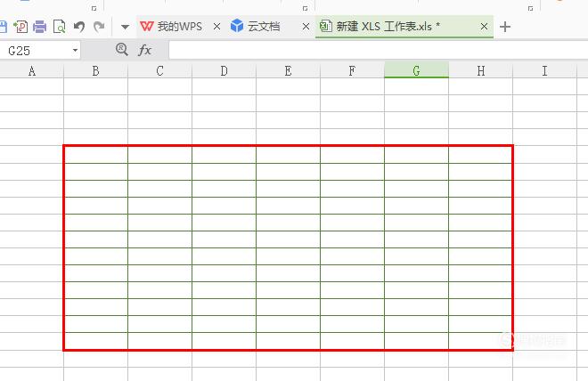
Task: Close the 新建 XLS 工作表.xls tab
Action: tap(484, 27)
